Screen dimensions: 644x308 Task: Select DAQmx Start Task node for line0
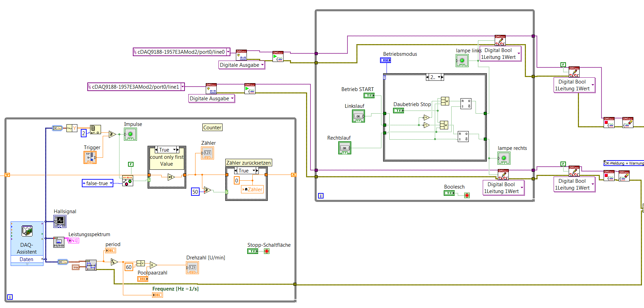click(x=278, y=56)
